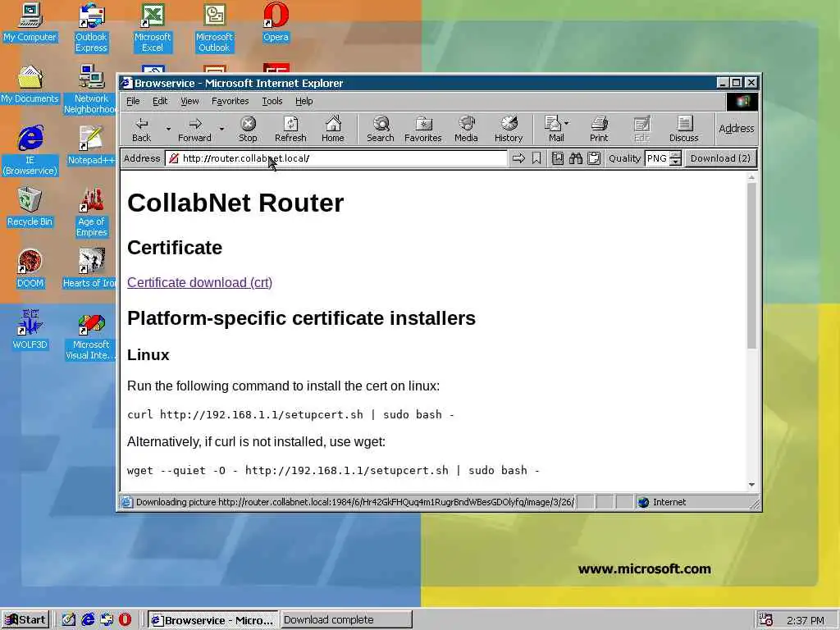Expand the Forward button history dropdown
The height and width of the screenshot is (630, 840).
click(221, 129)
